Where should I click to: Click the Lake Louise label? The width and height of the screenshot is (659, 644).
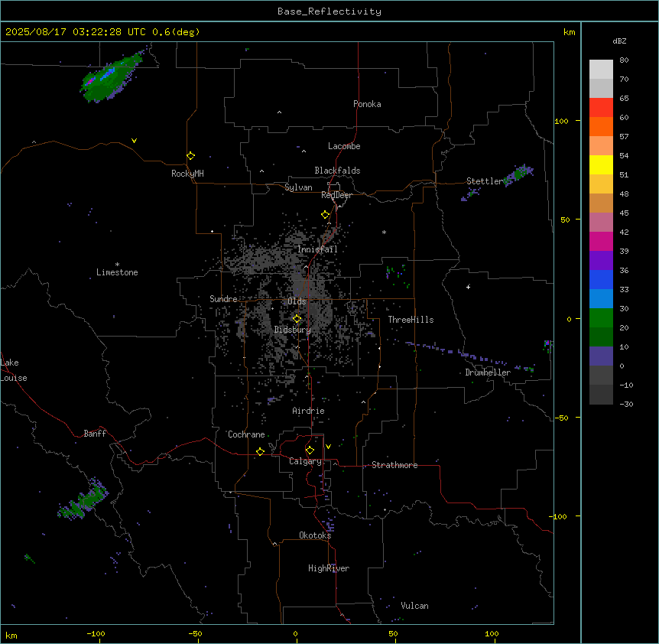pyautogui.click(x=14, y=370)
